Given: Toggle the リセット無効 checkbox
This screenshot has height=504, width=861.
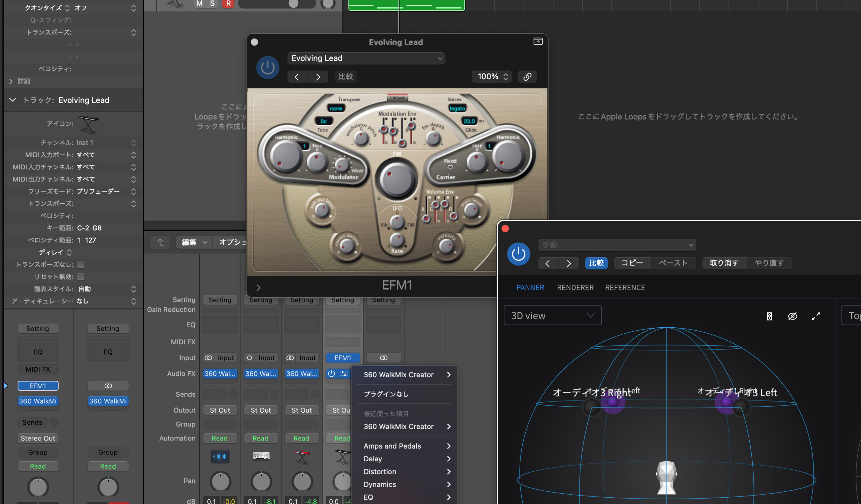Looking at the screenshot, I should click(81, 277).
